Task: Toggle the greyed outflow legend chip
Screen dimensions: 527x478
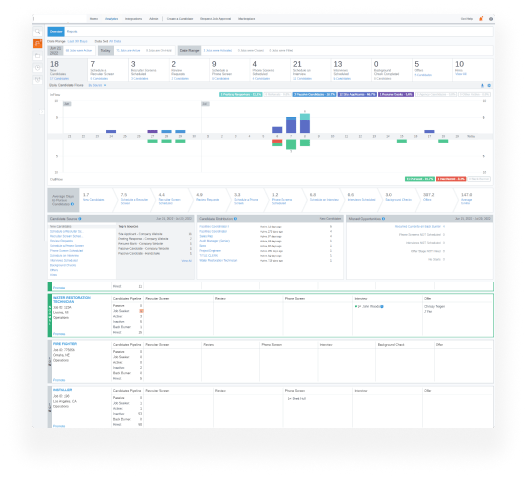Action: coord(479,179)
